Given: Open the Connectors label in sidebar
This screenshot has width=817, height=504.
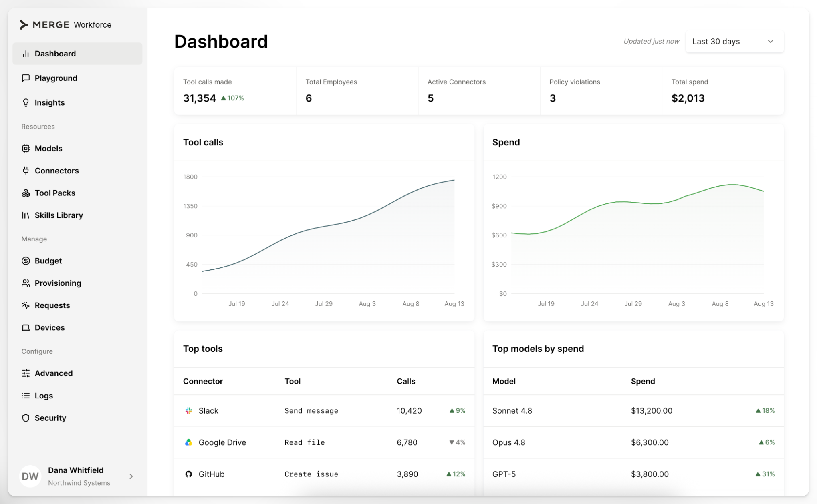Looking at the screenshot, I should [57, 171].
